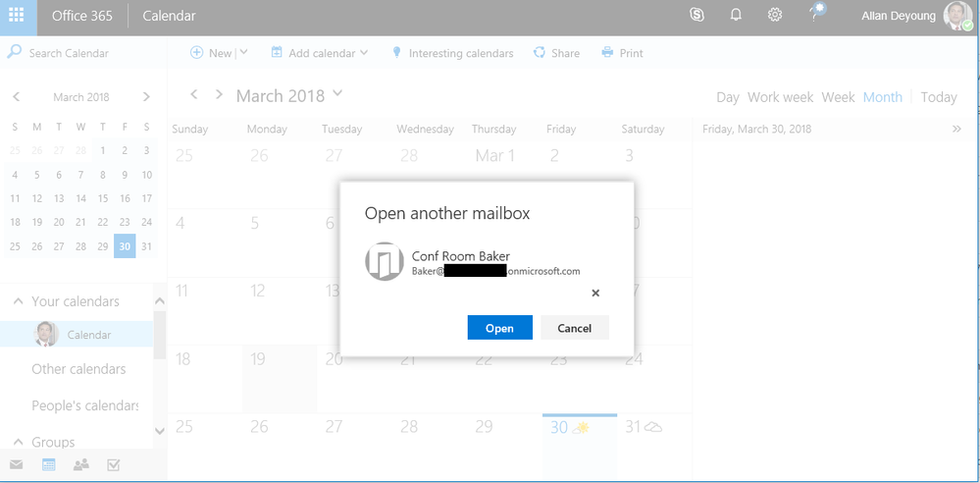This screenshot has width=980, height=483.
Task: Expand People's calendars section
Action: 85,406
